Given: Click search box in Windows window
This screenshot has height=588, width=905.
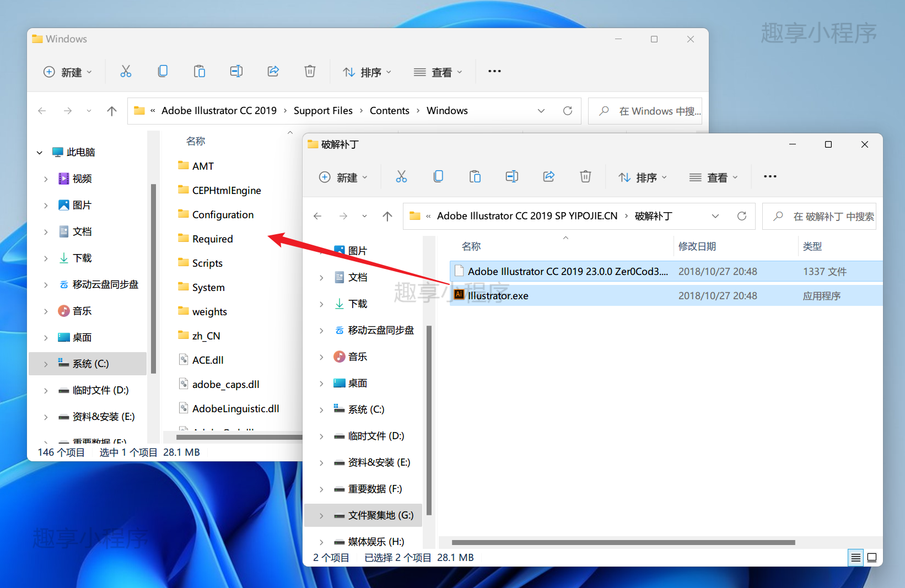Looking at the screenshot, I should (645, 111).
